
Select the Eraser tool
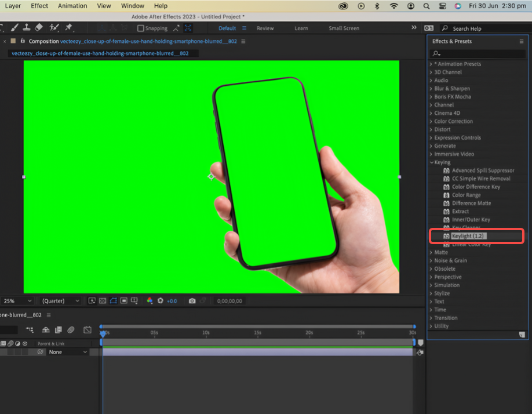(x=39, y=28)
